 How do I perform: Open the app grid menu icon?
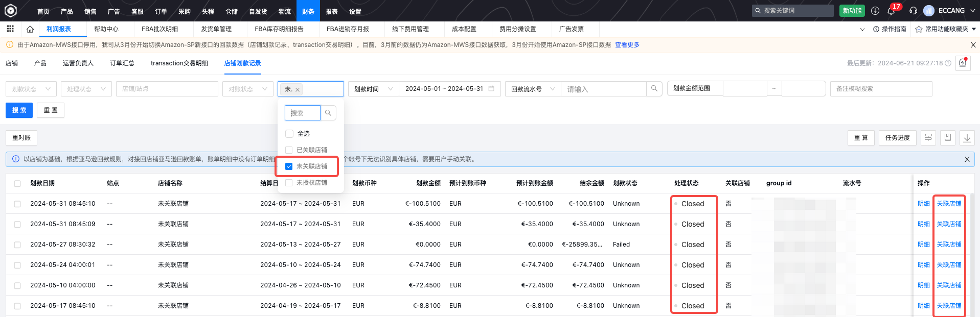click(x=10, y=29)
